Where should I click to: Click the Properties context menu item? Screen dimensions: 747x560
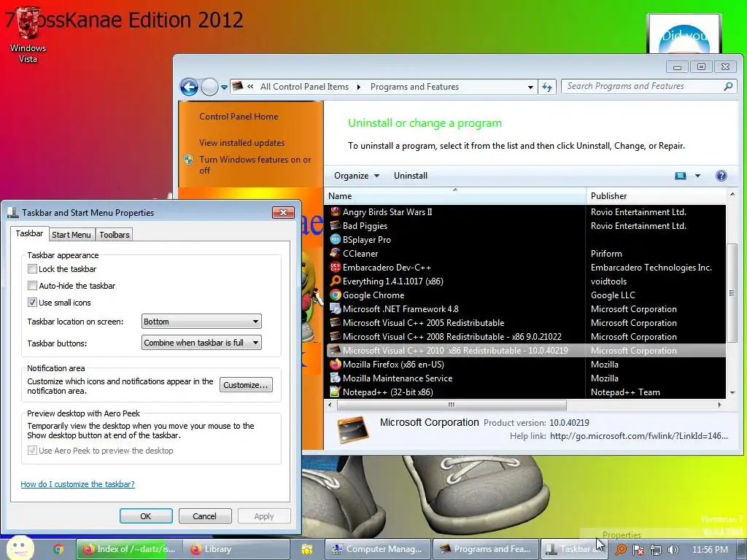click(x=622, y=534)
